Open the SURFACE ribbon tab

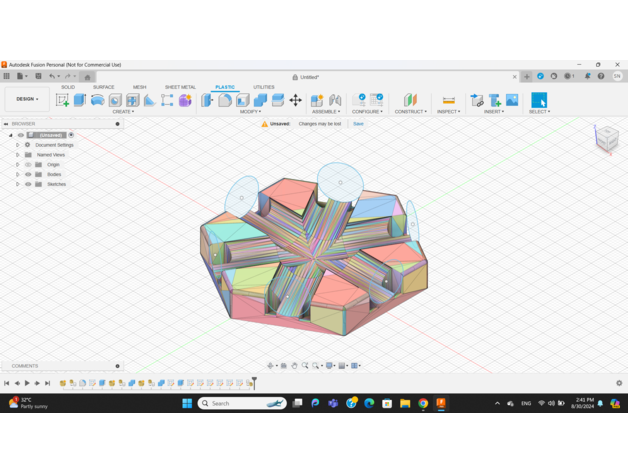tap(104, 87)
